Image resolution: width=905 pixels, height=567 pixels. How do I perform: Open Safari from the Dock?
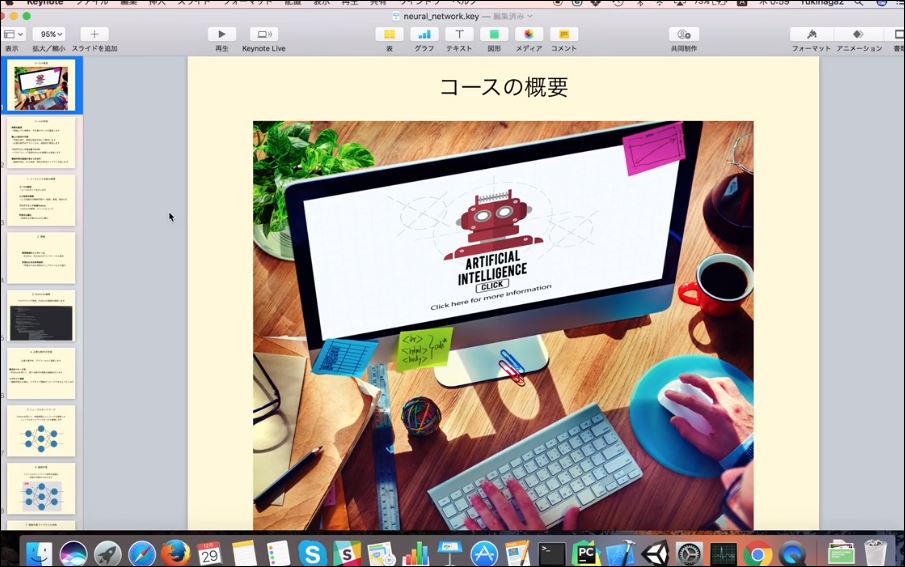[142, 554]
